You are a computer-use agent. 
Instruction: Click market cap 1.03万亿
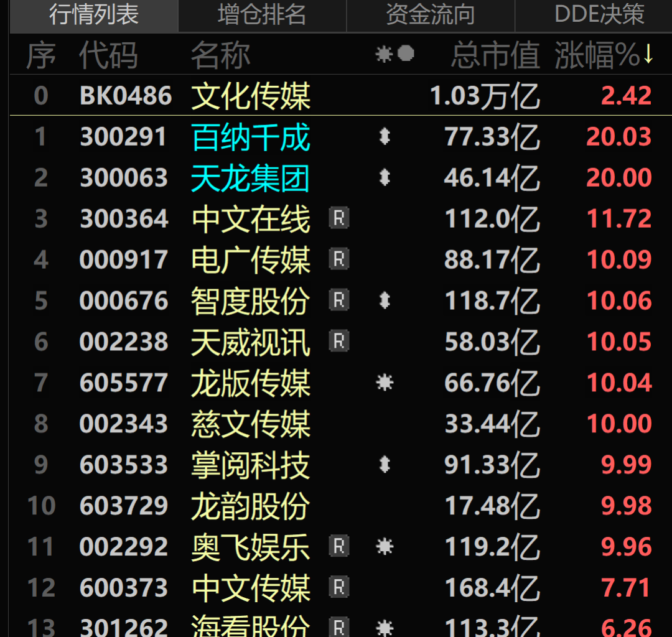click(485, 96)
